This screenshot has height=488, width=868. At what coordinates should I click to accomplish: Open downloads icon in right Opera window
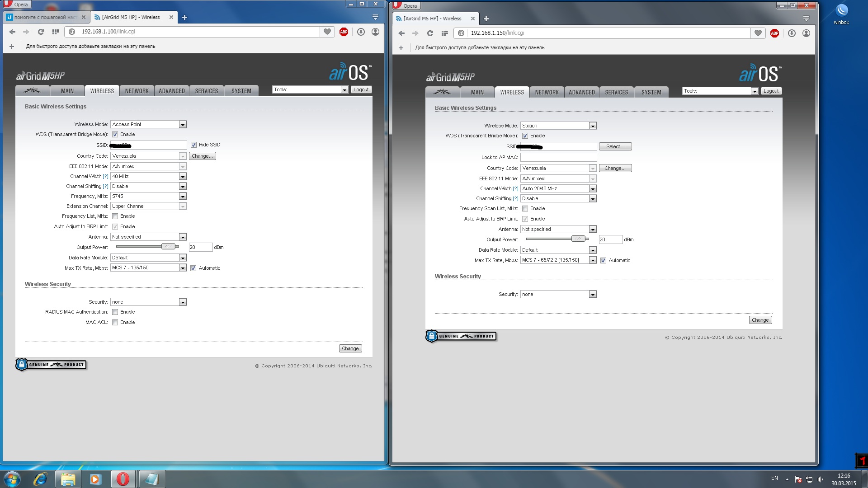click(x=792, y=33)
